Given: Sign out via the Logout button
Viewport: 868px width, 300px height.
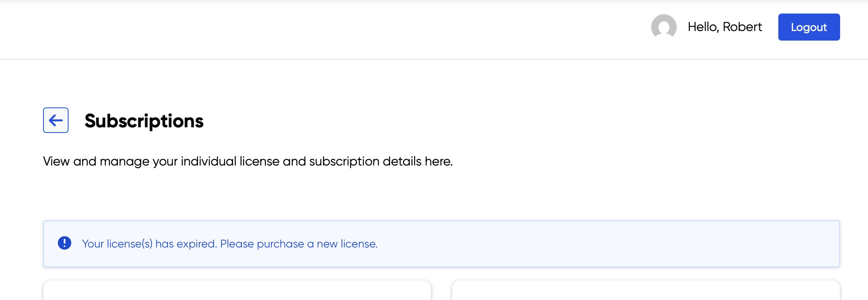Looking at the screenshot, I should click(x=809, y=27).
